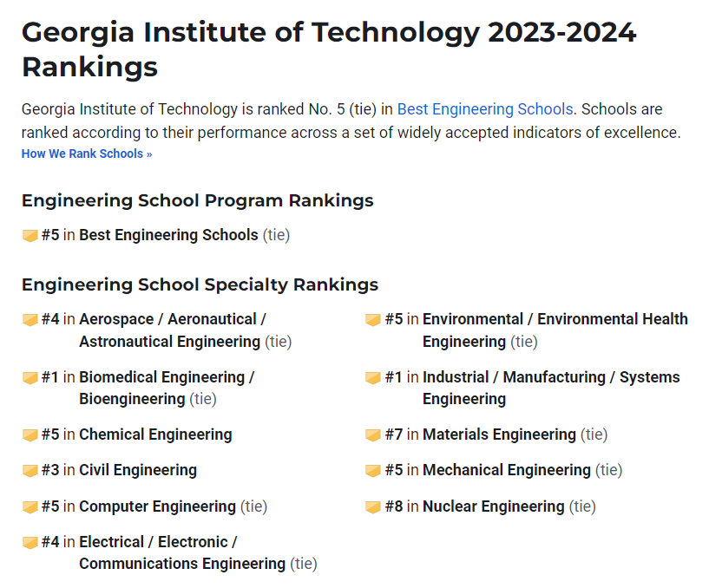
Task: Click the badge icon beside Industrial / Manufacturing
Action: [x=373, y=378]
